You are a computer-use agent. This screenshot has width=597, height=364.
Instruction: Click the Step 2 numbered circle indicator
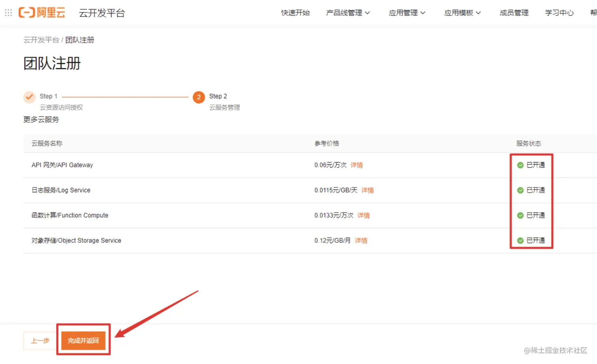pyautogui.click(x=199, y=97)
